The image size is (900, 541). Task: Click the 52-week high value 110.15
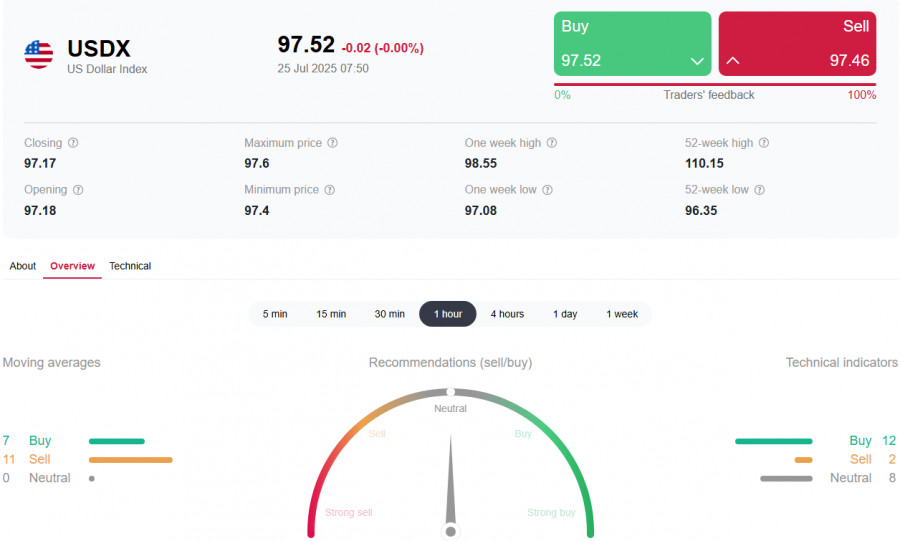tap(704, 164)
